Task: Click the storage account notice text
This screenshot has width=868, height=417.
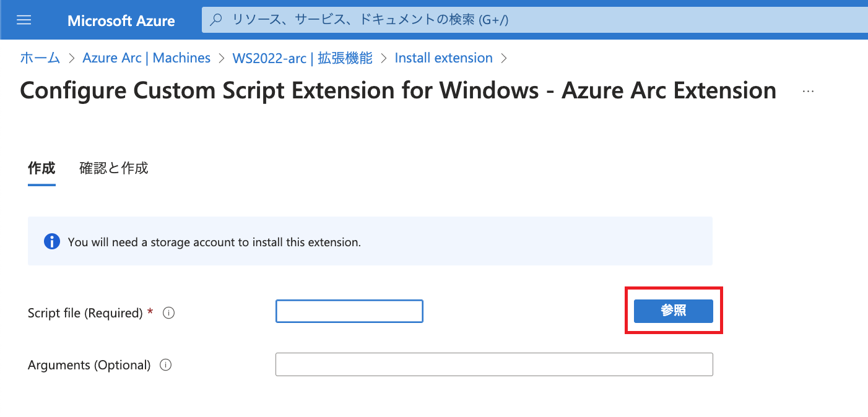Action: [214, 242]
